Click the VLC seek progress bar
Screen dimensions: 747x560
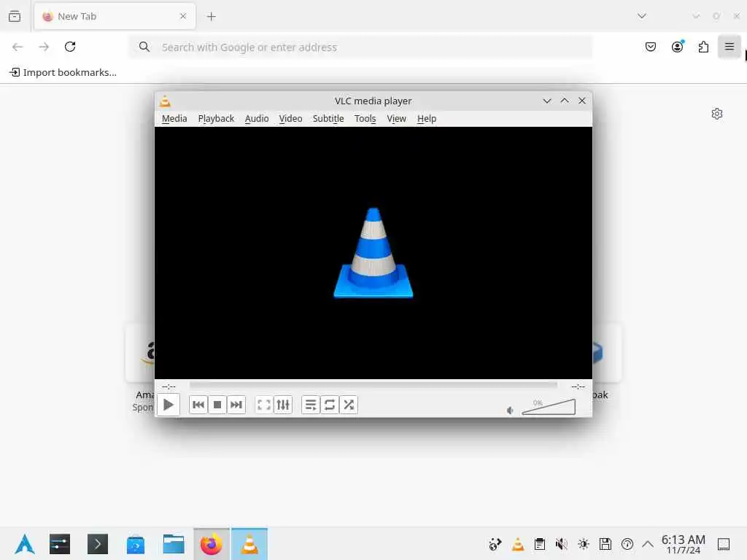(373, 385)
